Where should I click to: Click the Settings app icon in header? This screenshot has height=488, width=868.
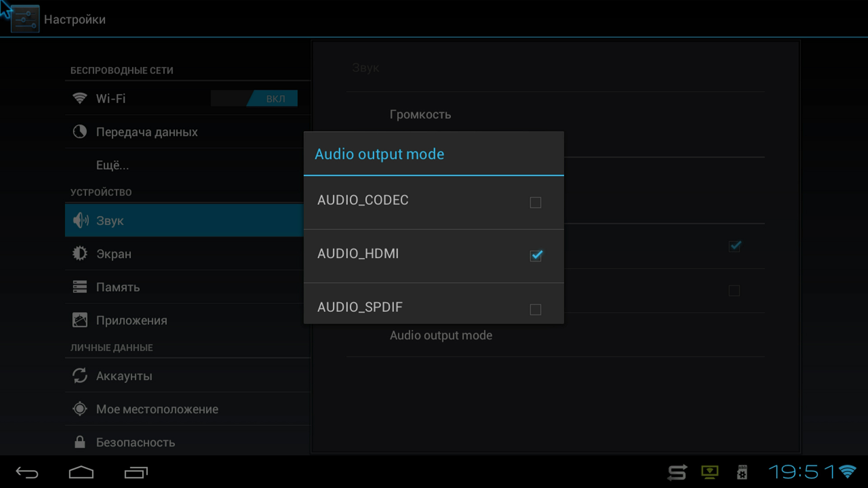tap(25, 19)
